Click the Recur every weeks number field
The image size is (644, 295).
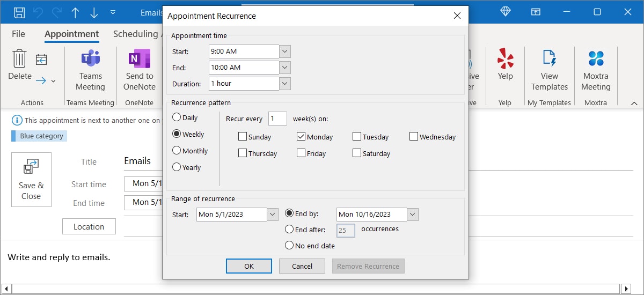click(x=277, y=119)
